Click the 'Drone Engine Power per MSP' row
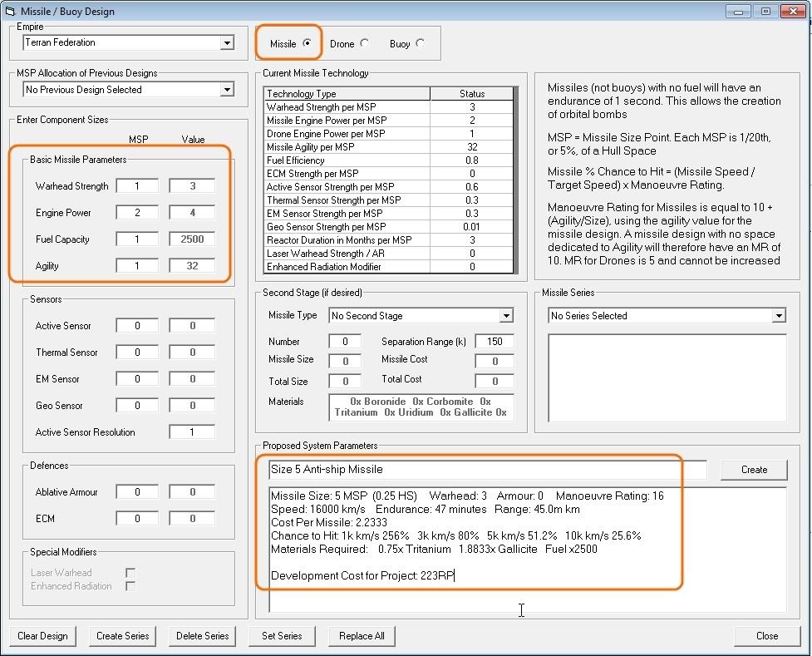812x656 pixels. pyautogui.click(x=389, y=134)
